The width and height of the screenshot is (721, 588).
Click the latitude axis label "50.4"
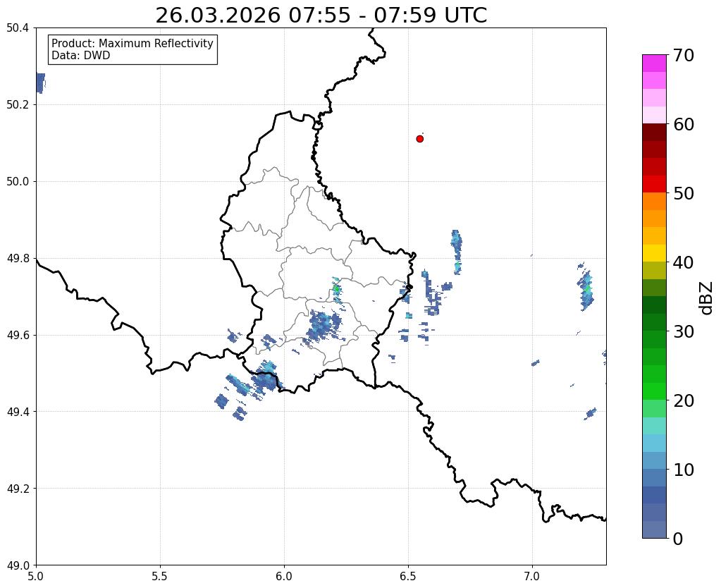18,28
